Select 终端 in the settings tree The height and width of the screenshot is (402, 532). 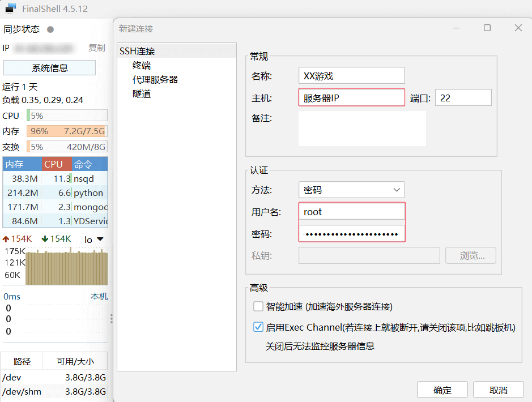pos(142,65)
